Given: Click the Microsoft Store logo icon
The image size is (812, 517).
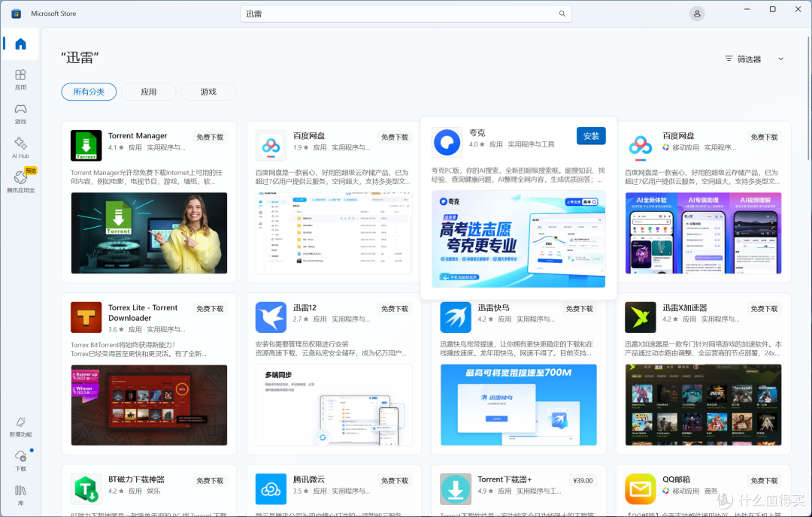Looking at the screenshot, I should pyautogui.click(x=16, y=14).
